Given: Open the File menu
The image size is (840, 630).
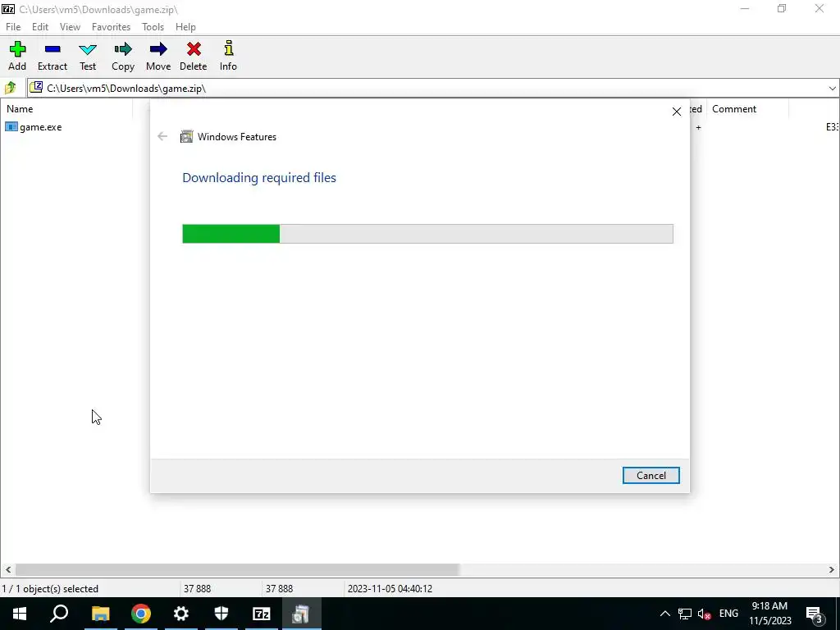Looking at the screenshot, I should coord(13,27).
